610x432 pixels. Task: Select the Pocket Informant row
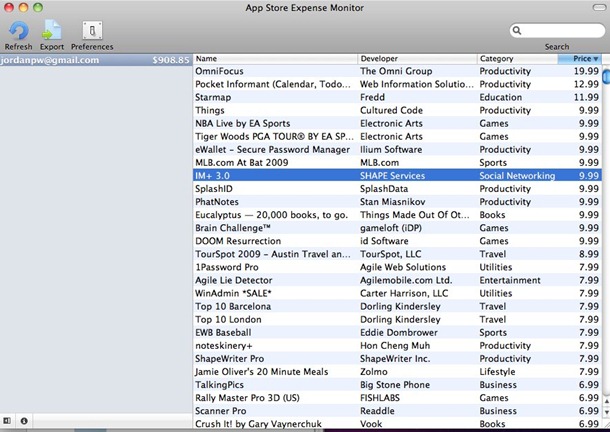pos(397,84)
